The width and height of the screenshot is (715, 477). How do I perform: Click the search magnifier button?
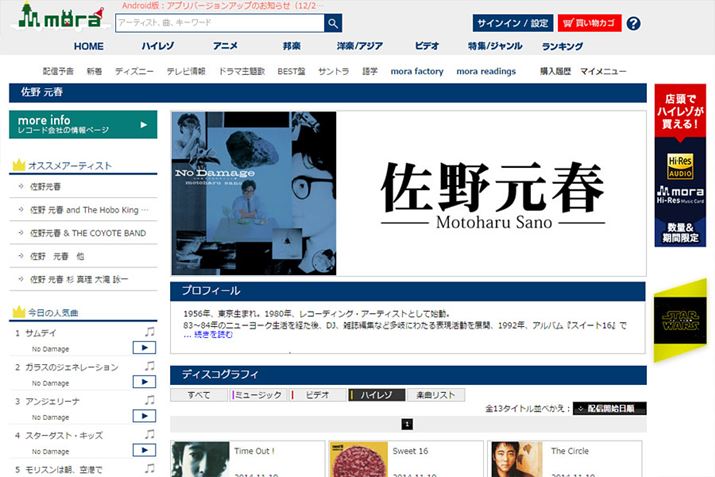pyautogui.click(x=333, y=23)
